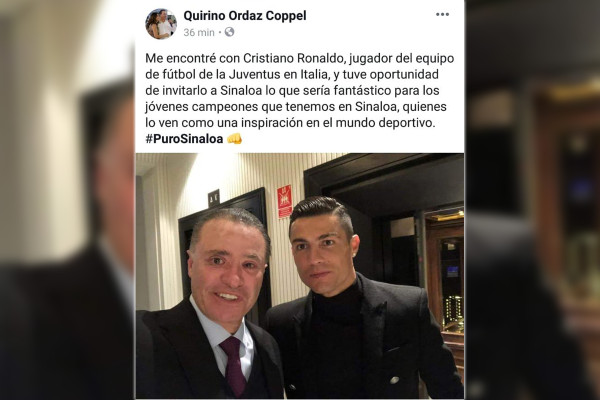Open the #PuroSinaloa hashtag
Viewport: 600px width, 400px height.
(x=184, y=139)
